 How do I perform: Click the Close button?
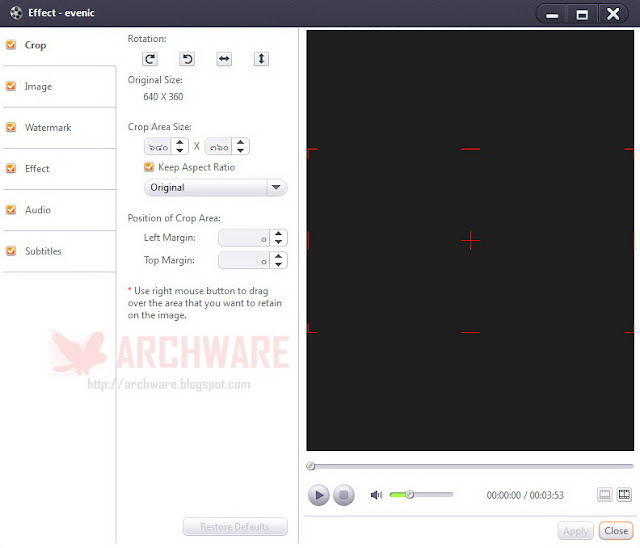(616, 531)
